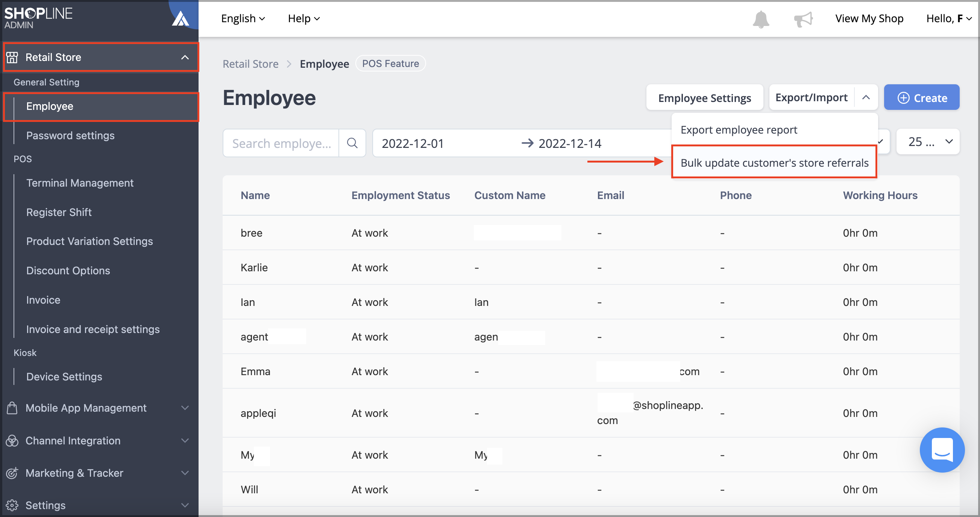980x517 pixels.
Task: Open Discount Options
Action: click(x=68, y=271)
